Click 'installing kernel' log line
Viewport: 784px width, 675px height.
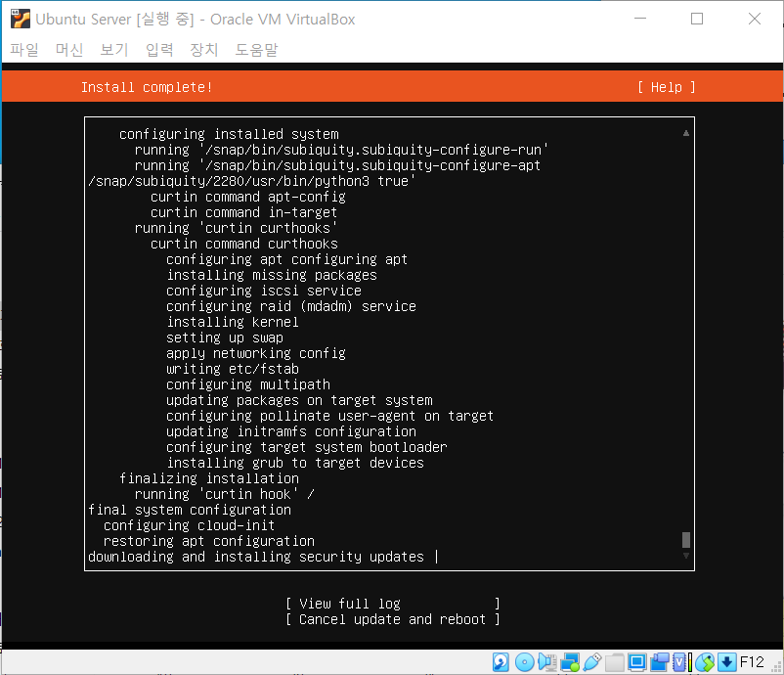(233, 322)
